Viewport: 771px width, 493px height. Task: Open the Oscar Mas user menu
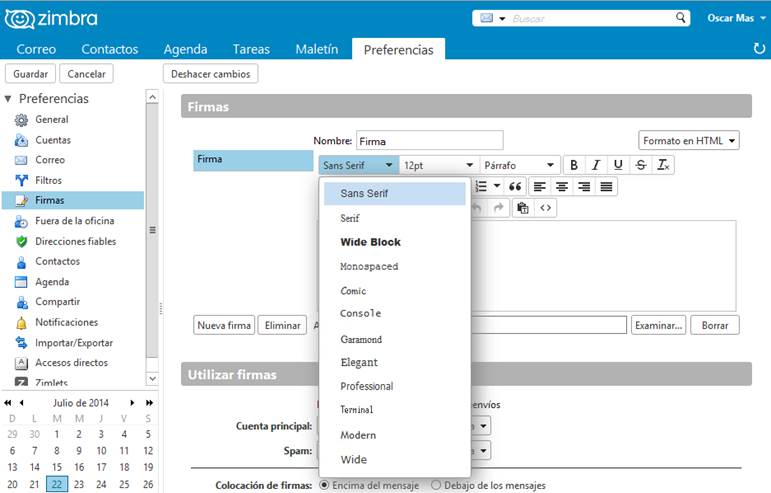pyautogui.click(x=736, y=18)
